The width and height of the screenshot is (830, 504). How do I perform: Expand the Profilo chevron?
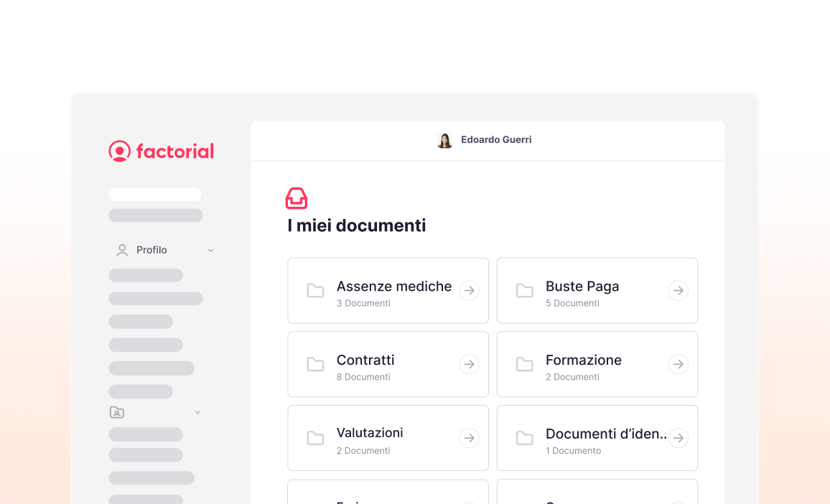210,251
